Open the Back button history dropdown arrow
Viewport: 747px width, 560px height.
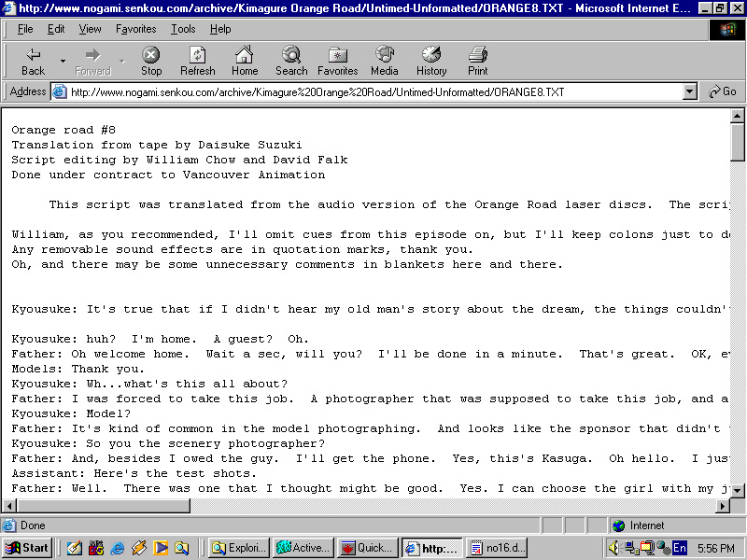[x=63, y=61]
